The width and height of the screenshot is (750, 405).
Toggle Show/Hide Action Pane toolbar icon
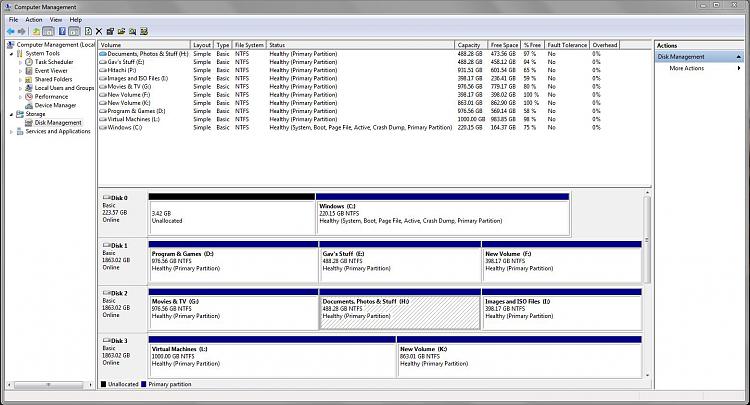pyautogui.click(x=74, y=32)
